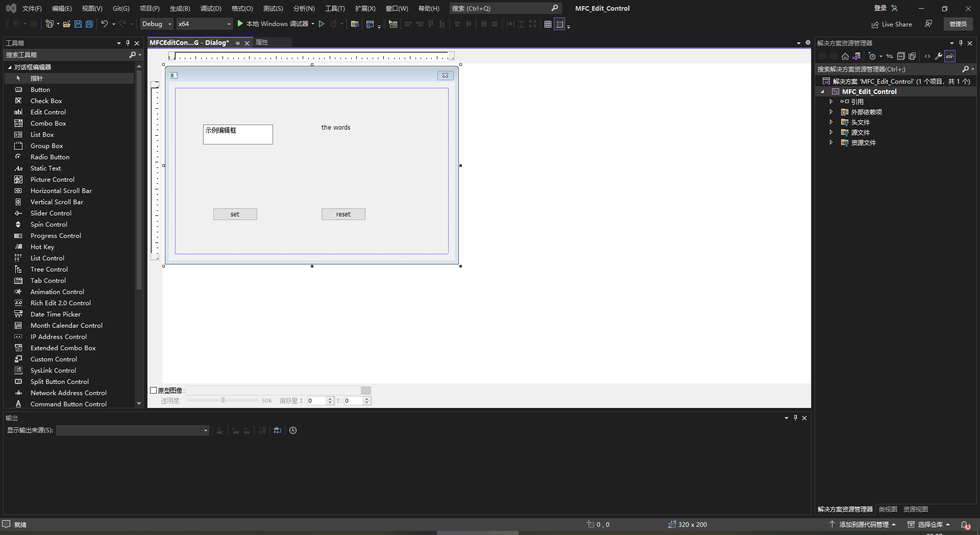
Task: Click the Properties wrench icon
Action: click(939, 56)
